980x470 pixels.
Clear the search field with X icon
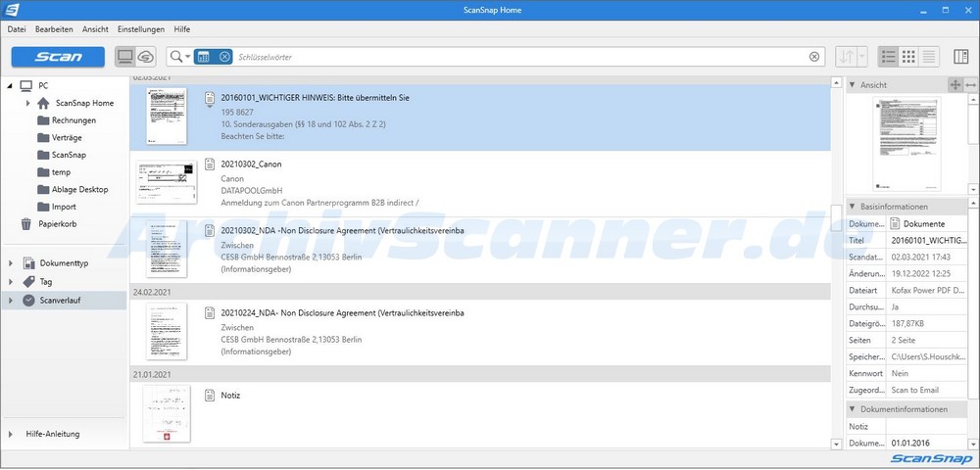click(814, 57)
